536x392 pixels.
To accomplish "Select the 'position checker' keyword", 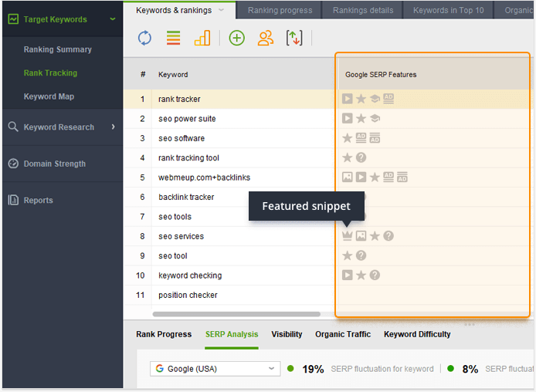I will click(x=188, y=295).
